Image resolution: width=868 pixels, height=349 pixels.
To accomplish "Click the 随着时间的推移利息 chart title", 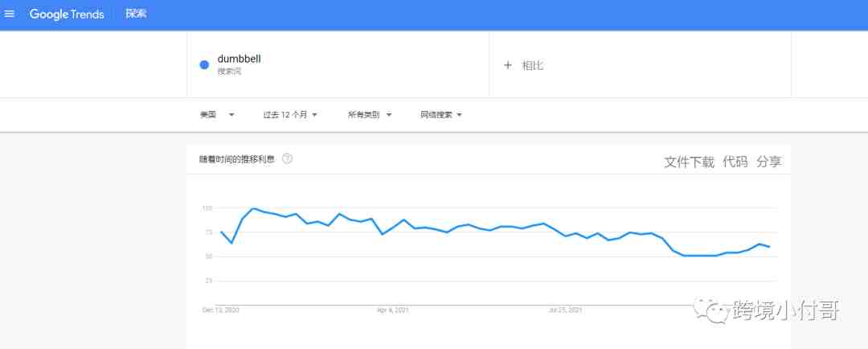I will [237, 159].
